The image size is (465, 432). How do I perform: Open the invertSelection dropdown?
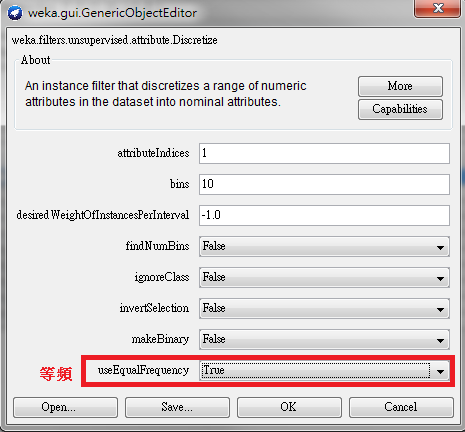(324, 308)
